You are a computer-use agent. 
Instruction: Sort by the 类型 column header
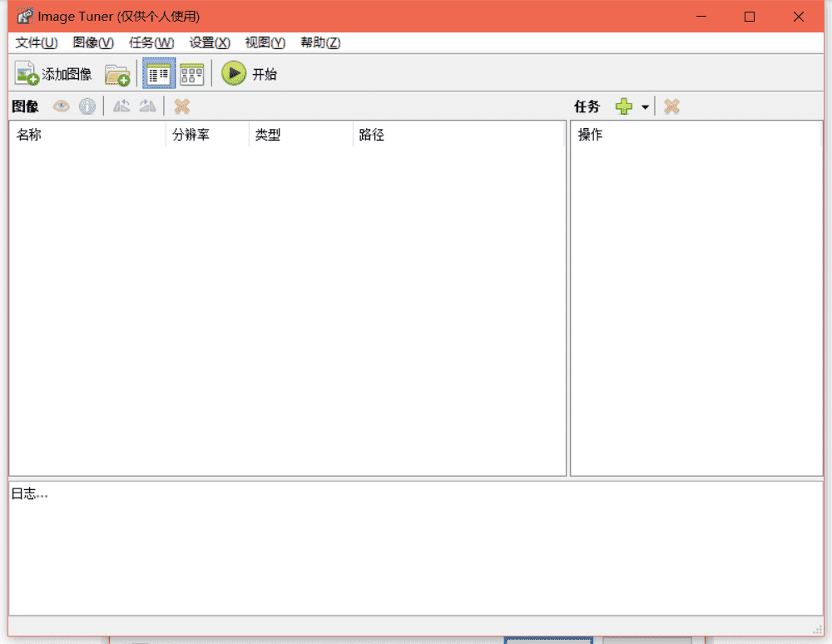[x=301, y=135]
